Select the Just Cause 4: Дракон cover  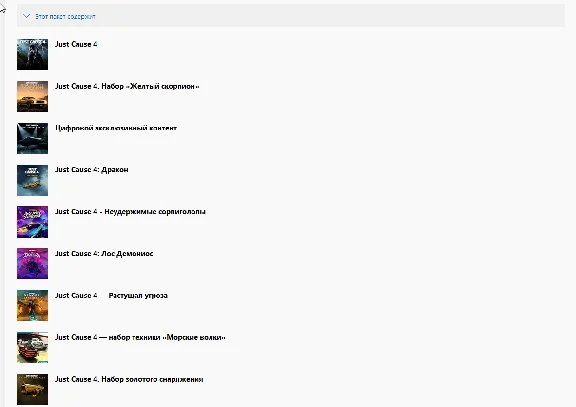tap(32, 180)
